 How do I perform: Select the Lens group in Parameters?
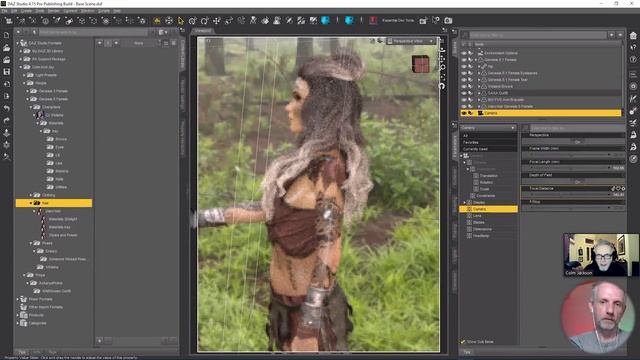pyautogui.click(x=477, y=216)
